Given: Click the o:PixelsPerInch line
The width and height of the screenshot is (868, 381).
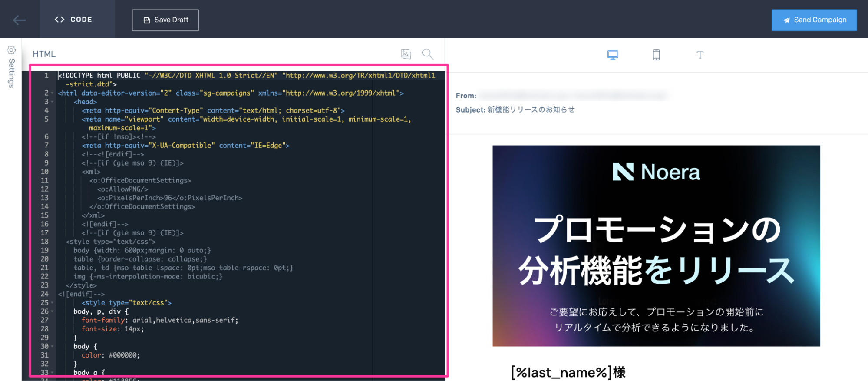Looking at the screenshot, I should click(169, 198).
